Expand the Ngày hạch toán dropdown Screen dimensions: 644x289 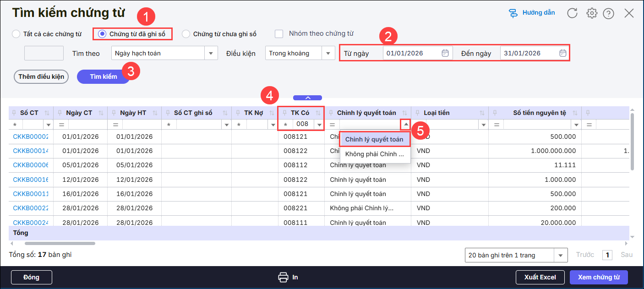pos(211,53)
